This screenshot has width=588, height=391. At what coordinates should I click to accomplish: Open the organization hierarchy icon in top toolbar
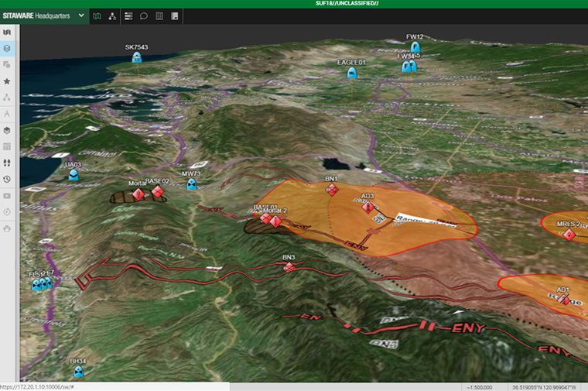pos(112,15)
